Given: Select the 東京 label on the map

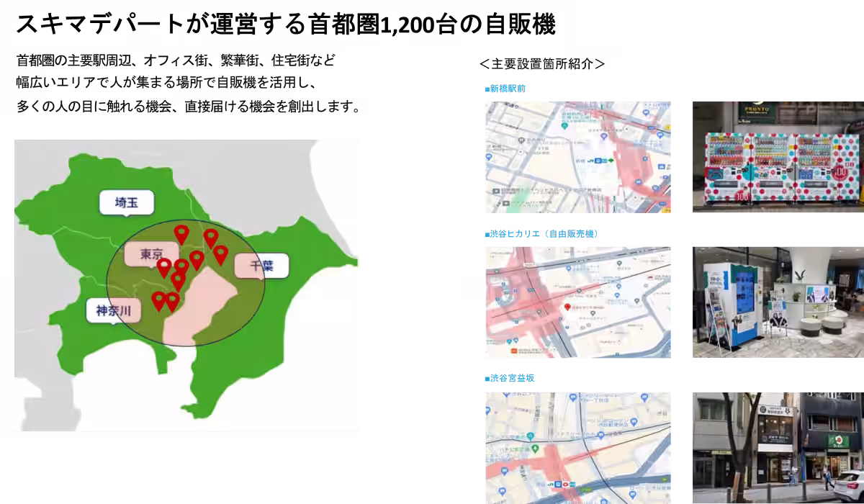Looking at the screenshot, I should click(151, 254).
